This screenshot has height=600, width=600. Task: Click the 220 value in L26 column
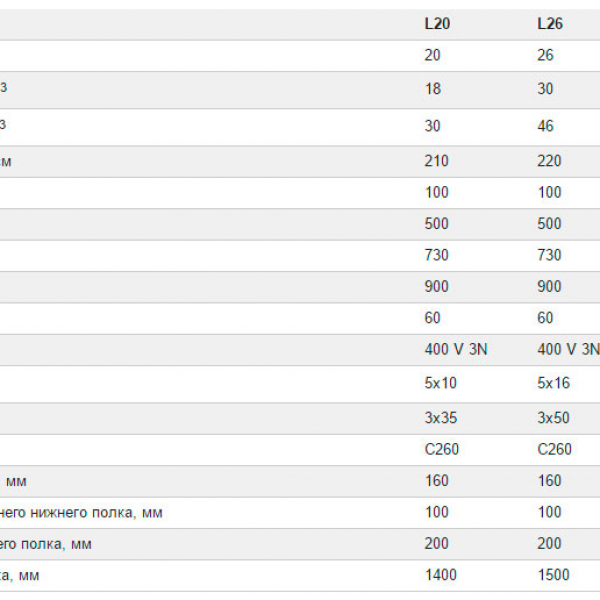click(549, 161)
